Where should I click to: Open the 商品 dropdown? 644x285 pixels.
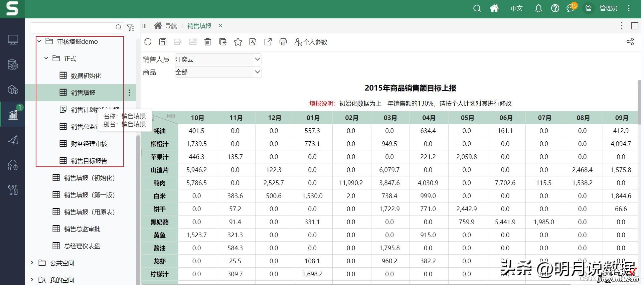pyautogui.click(x=218, y=72)
